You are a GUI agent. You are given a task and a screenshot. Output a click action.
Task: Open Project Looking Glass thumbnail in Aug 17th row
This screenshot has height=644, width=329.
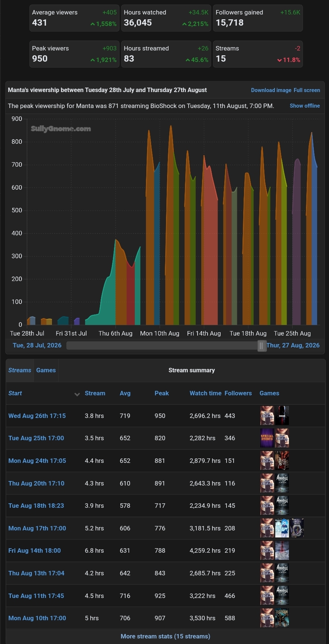pos(297,528)
